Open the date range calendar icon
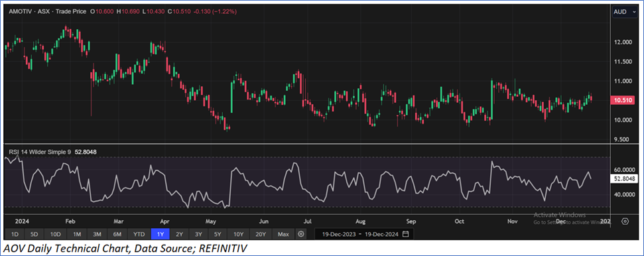The image size is (644, 256). click(405, 234)
